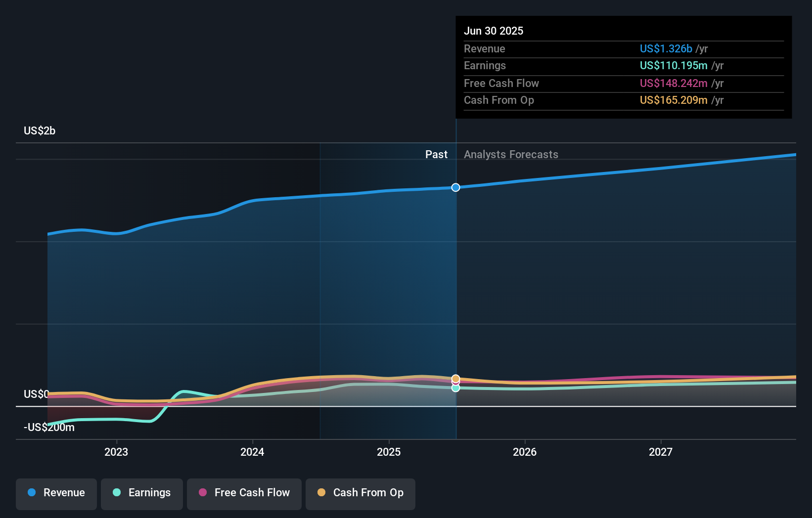Click the US$2b y-axis label
The image size is (812, 518).
point(40,130)
